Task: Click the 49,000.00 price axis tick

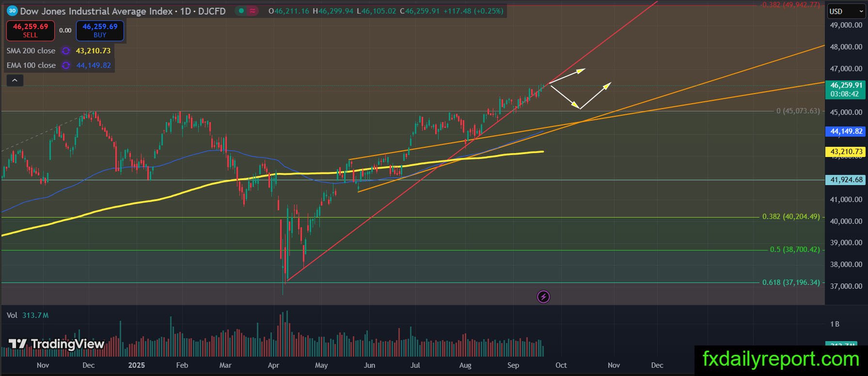Action: (846, 25)
